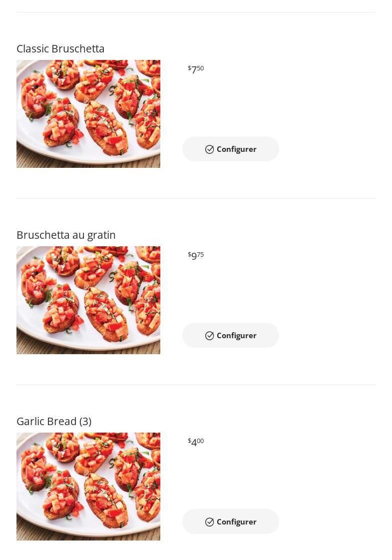This screenshot has height=560, width=392.
Task: Click the checkmark icon for Classic Bruschetta
Action: [210, 149]
